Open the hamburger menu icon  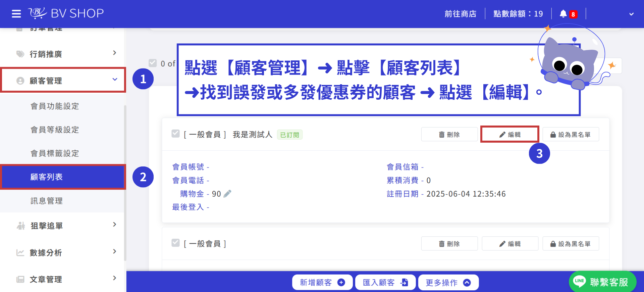coord(16,14)
